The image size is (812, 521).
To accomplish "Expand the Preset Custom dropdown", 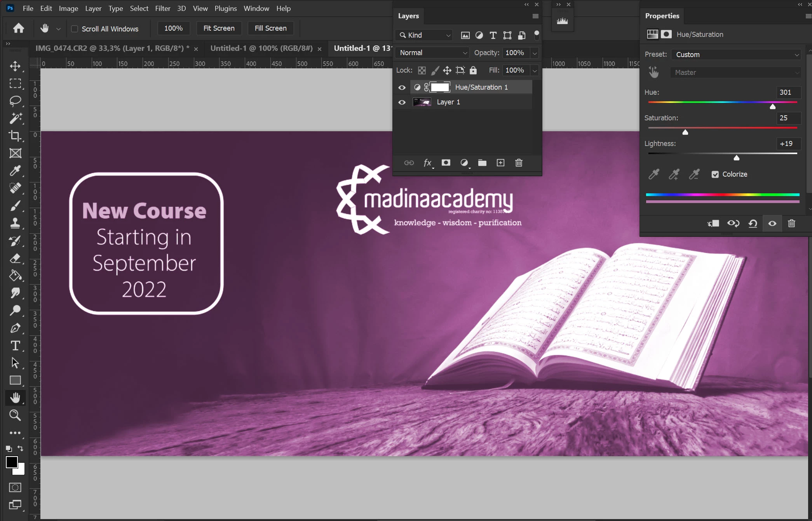I will point(736,55).
